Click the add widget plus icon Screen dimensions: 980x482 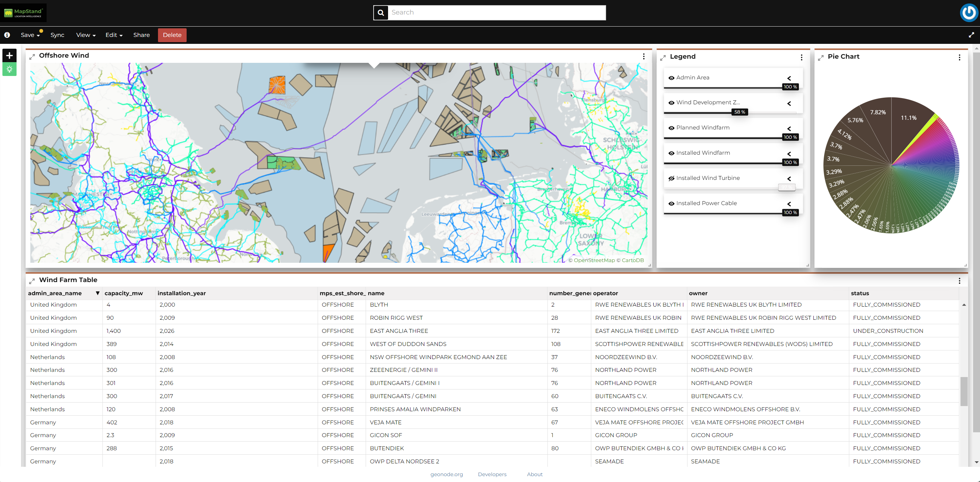[x=9, y=56]
